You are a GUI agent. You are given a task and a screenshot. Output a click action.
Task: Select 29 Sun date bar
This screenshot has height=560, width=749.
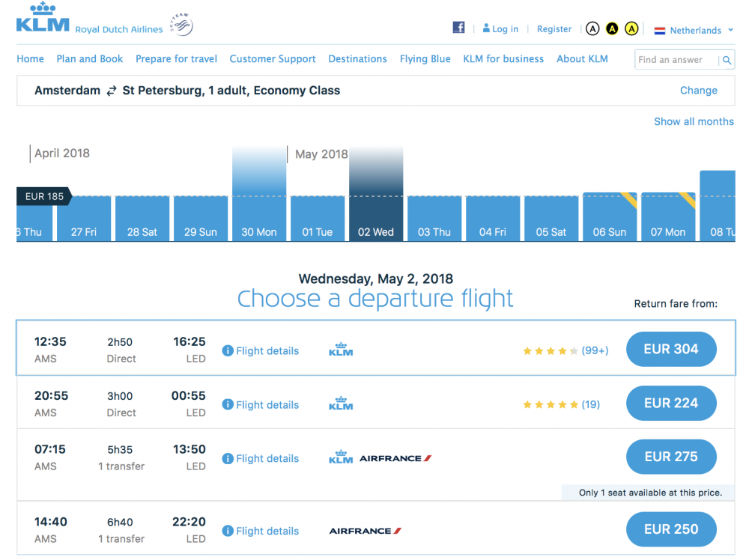click(201, 219)
